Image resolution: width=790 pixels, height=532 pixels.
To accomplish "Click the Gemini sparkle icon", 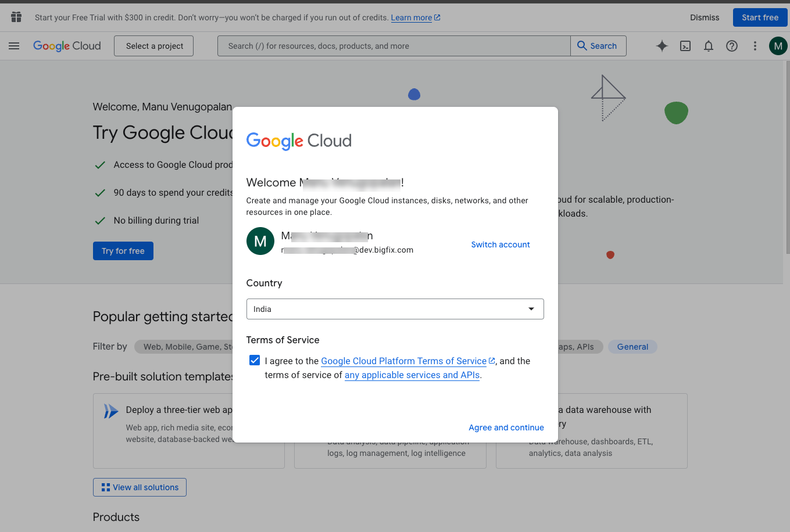I will click(662, 46).
